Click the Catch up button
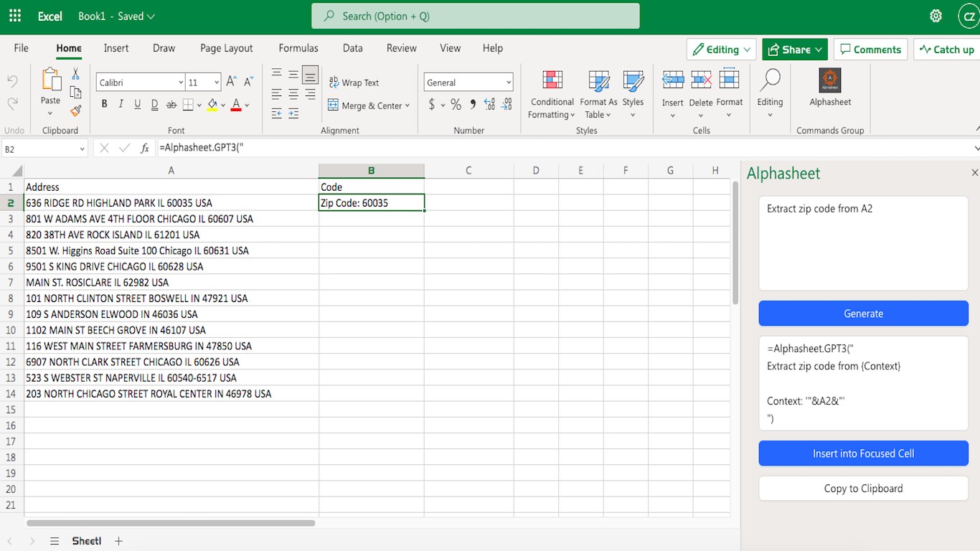The width and height of the screenshot is (980, 551). [x=947, y=50]
